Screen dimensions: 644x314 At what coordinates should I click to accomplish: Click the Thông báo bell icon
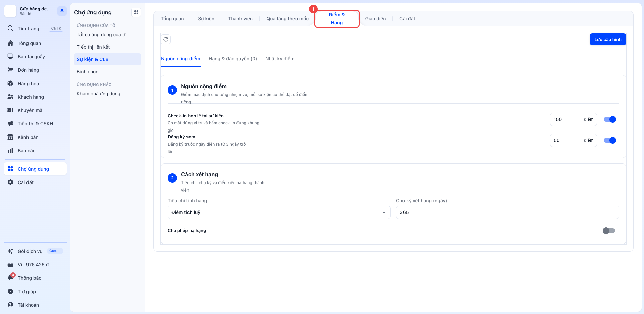[x=10, y=278]
